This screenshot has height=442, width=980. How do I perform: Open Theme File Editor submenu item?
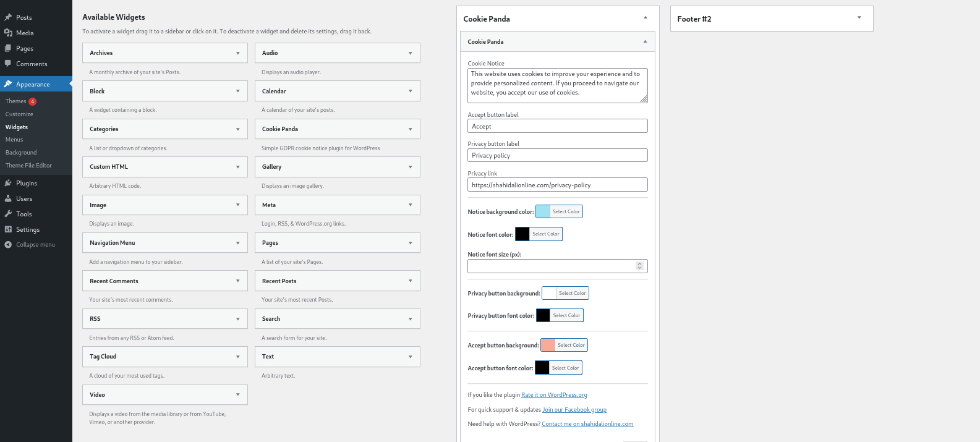[x=28, y=166]
